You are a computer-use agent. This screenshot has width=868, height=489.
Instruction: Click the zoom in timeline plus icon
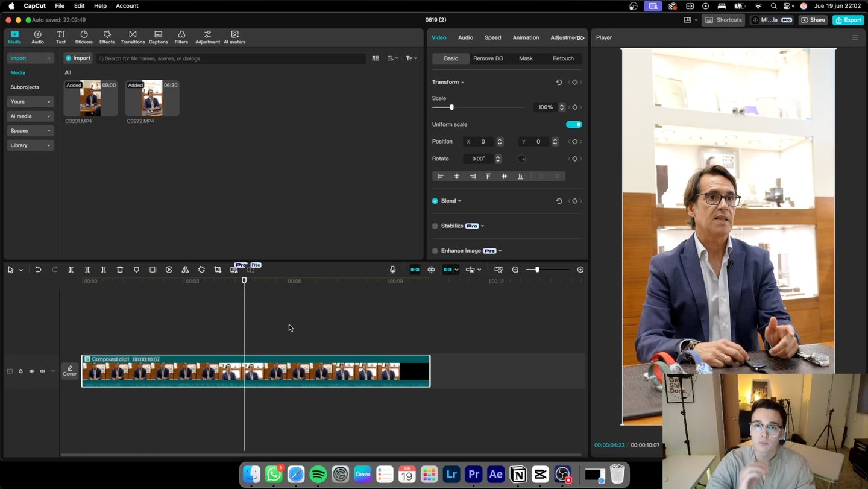580,270
